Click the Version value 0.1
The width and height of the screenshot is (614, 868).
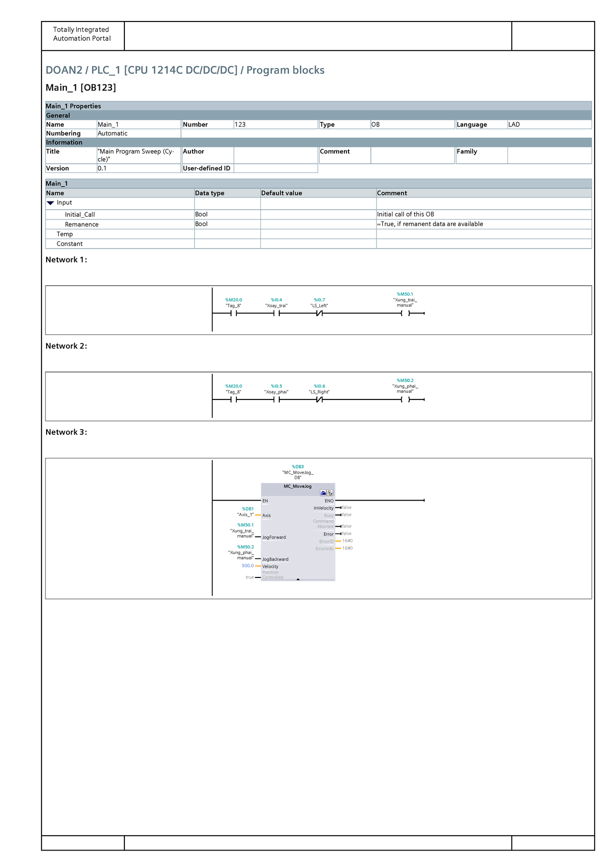tap(139, 168)
